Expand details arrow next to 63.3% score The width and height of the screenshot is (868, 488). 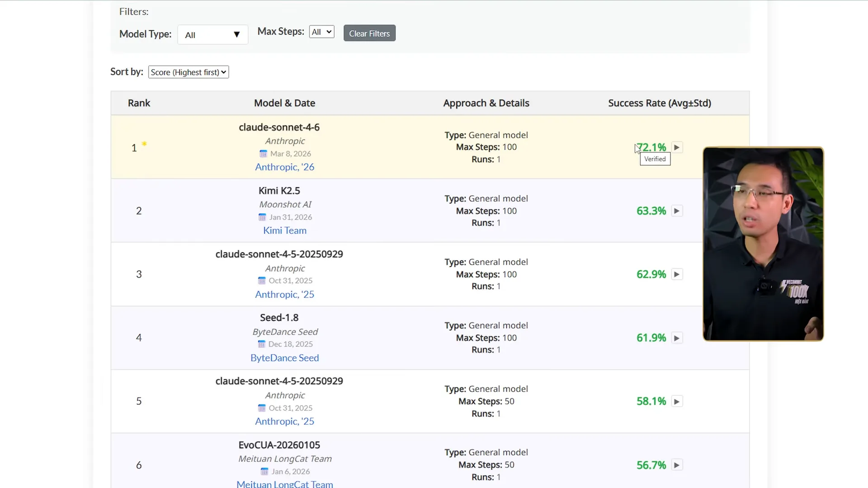point(677,211)
